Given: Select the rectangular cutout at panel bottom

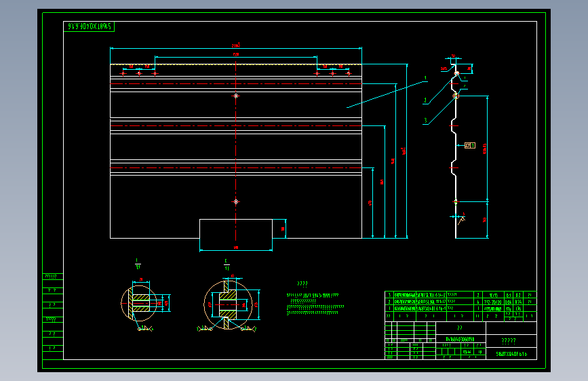Looking at the screenshot, I should pyautogui.click(x=236, y=228).
